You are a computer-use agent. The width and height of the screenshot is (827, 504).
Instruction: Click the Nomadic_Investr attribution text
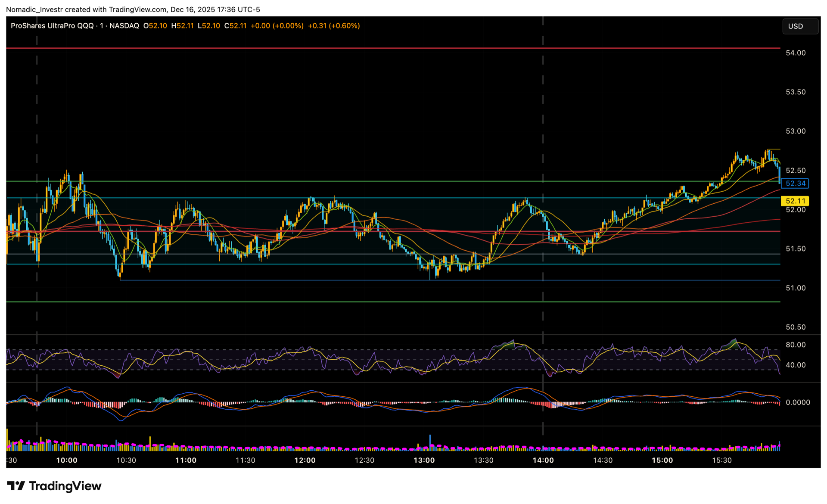point(35,9)
